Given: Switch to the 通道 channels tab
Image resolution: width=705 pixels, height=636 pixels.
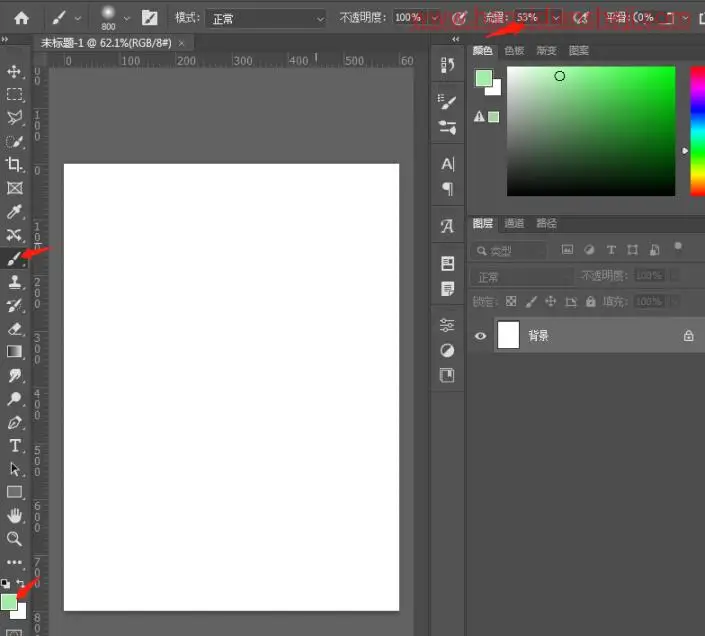Looking at the screenshot, I should 514,223.
